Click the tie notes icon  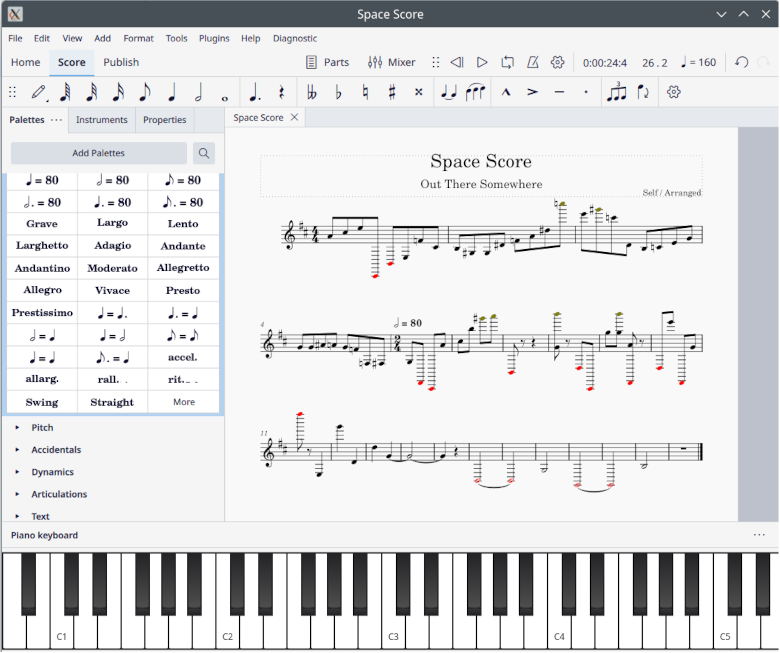click(449, 92)
